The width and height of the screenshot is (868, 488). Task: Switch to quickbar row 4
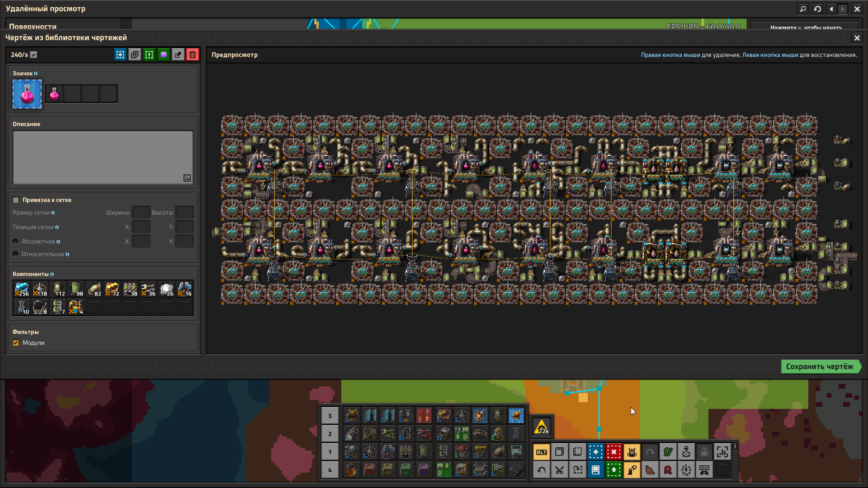pos(330,470)
